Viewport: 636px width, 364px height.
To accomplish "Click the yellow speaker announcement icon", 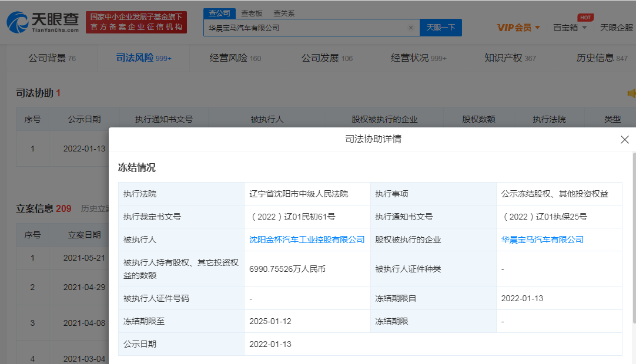I will click(x=631, y=93).
